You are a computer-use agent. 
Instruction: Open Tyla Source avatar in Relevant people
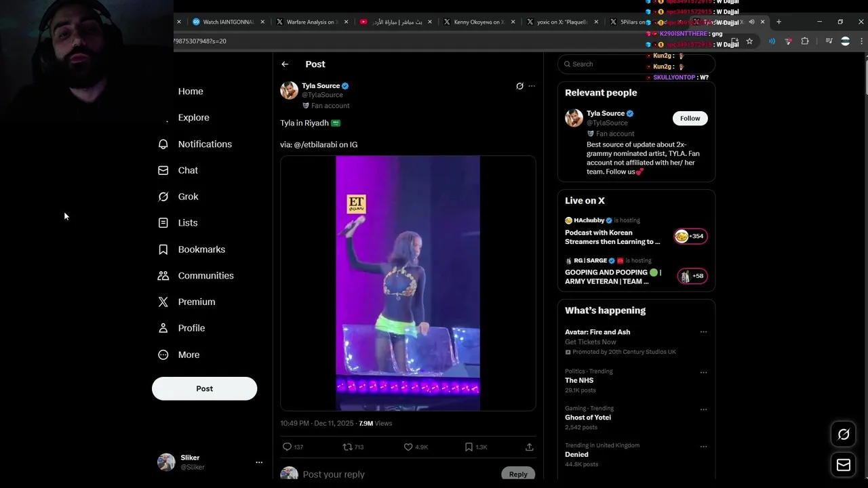point(574,118)
